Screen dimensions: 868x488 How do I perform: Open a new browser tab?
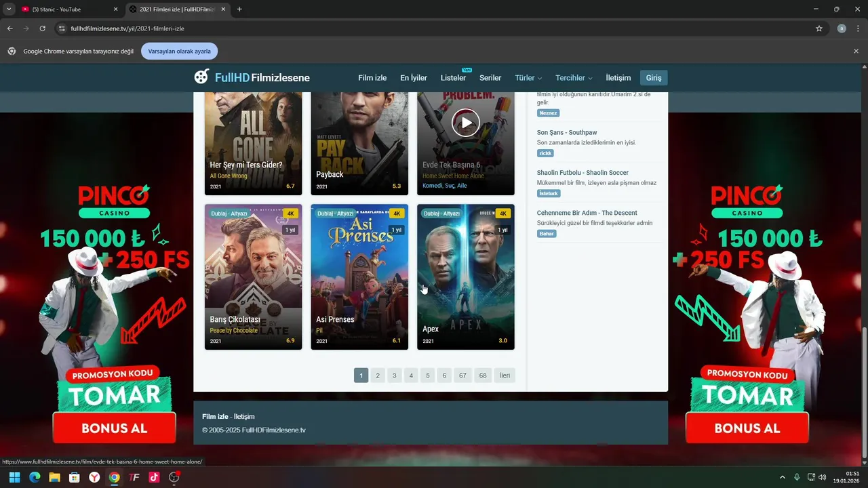pos(239,9)
